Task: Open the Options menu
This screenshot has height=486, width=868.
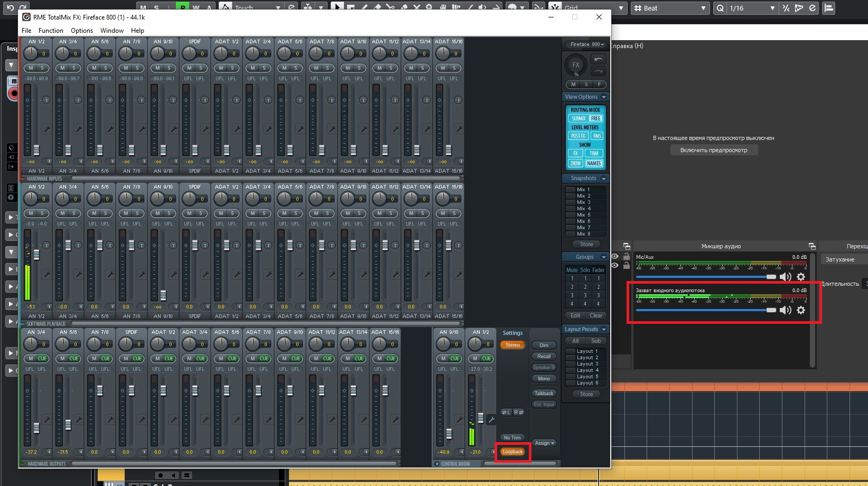Action: tap(82, 31)
